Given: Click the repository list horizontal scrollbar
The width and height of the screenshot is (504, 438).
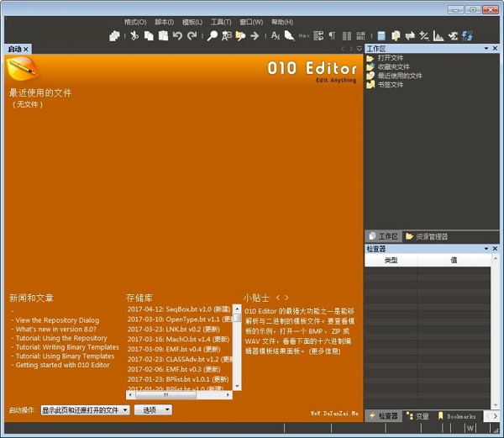Looking at the screenshot, I should pos(179,394).
